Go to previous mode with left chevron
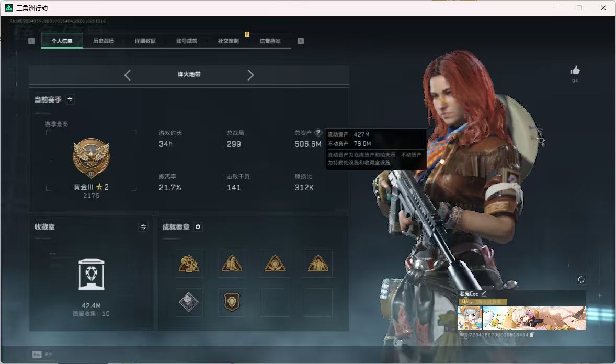The width and height of the screenshot is (616, 364). [127, 75]
